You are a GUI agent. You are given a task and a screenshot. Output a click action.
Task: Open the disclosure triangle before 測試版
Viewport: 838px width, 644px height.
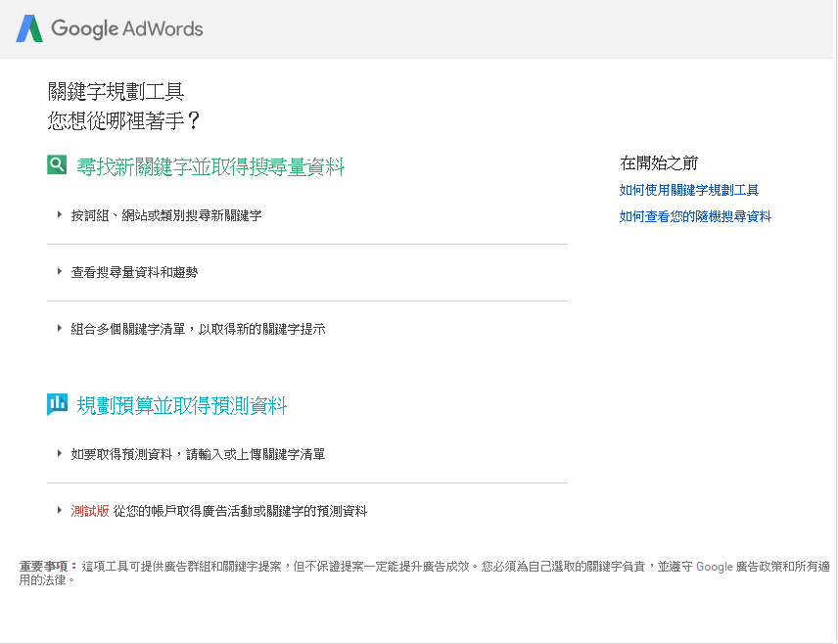pyautogui.click(x=59, y=510)
